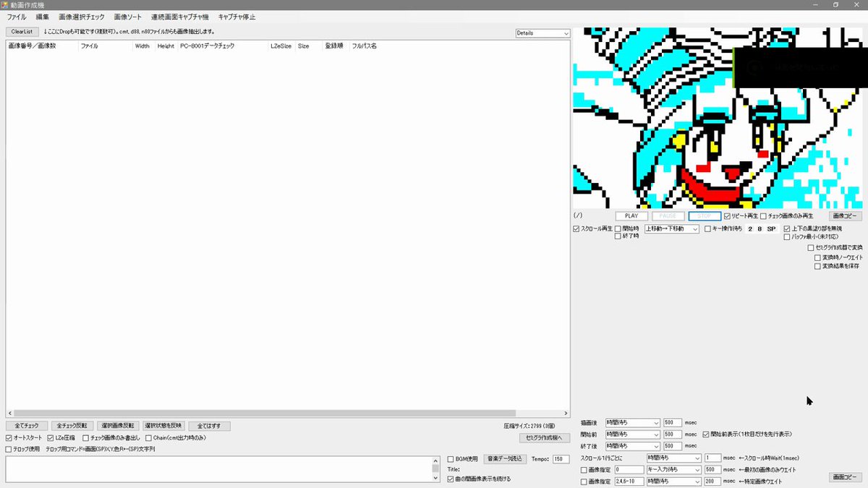Open the 画像選択チェック menu
This screenshot has height=488, width=868.
(82, 17)
